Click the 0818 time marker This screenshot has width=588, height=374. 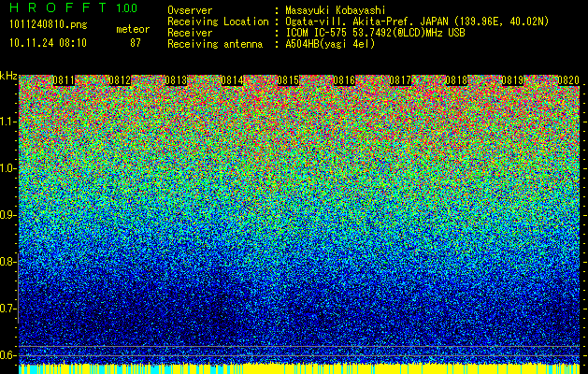[456, 80]
